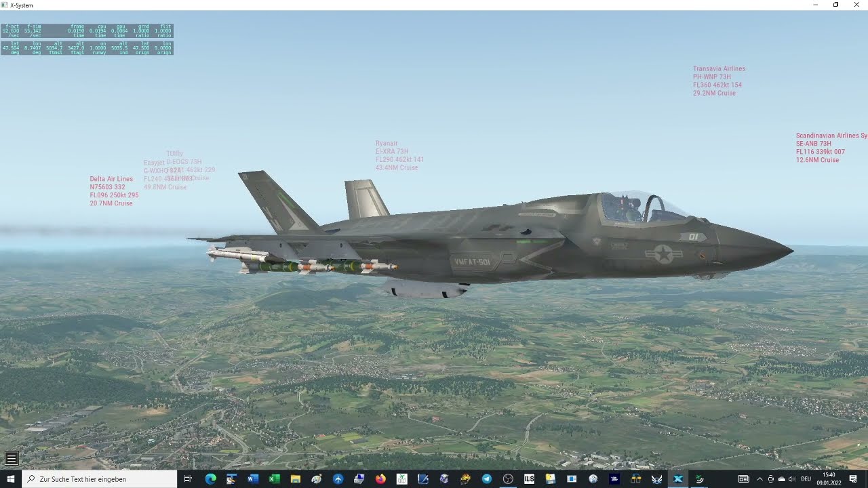
Task: Click the Transavia Airlines PH-WNP label
Action: (719, 81)
